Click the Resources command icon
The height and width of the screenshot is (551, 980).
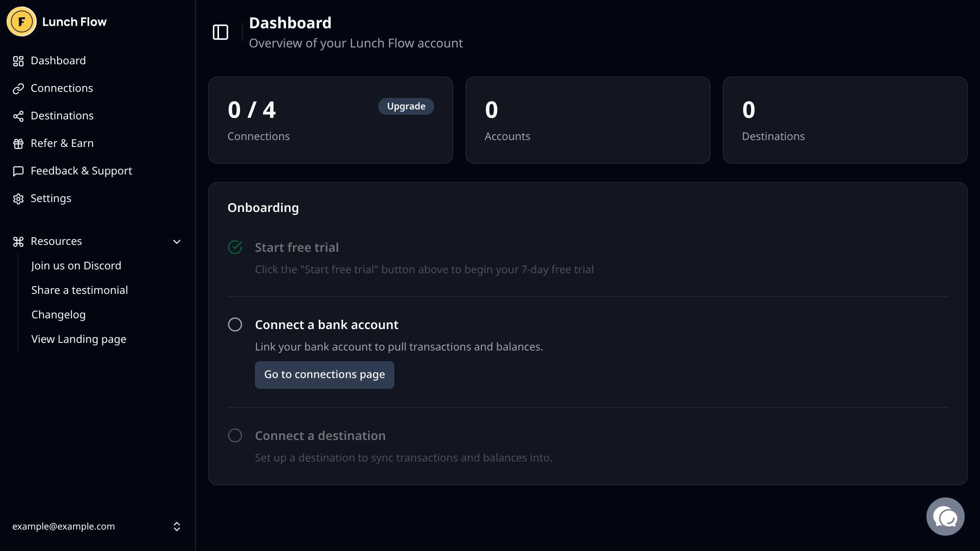pyautogui.click(x=18, y=241)
